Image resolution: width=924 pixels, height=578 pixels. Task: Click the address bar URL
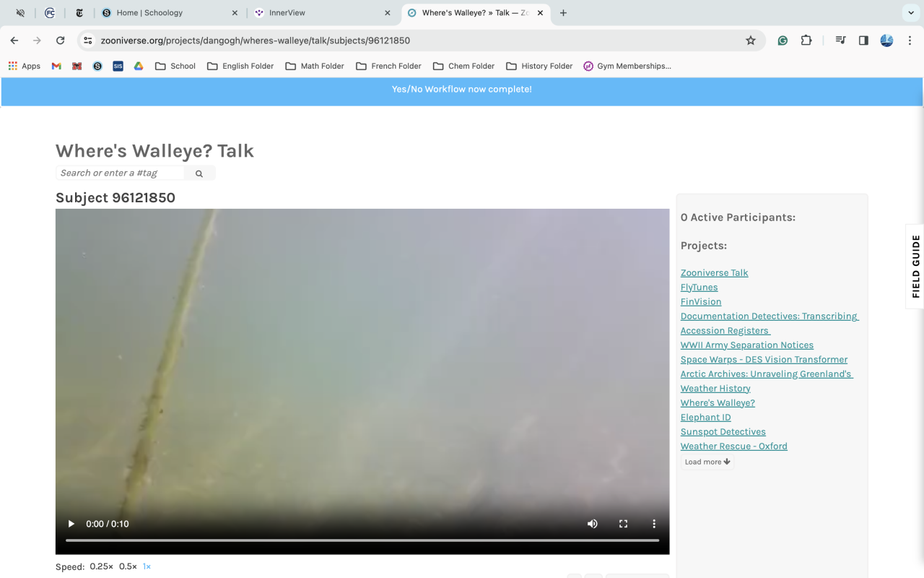click(x=256, y=40)
